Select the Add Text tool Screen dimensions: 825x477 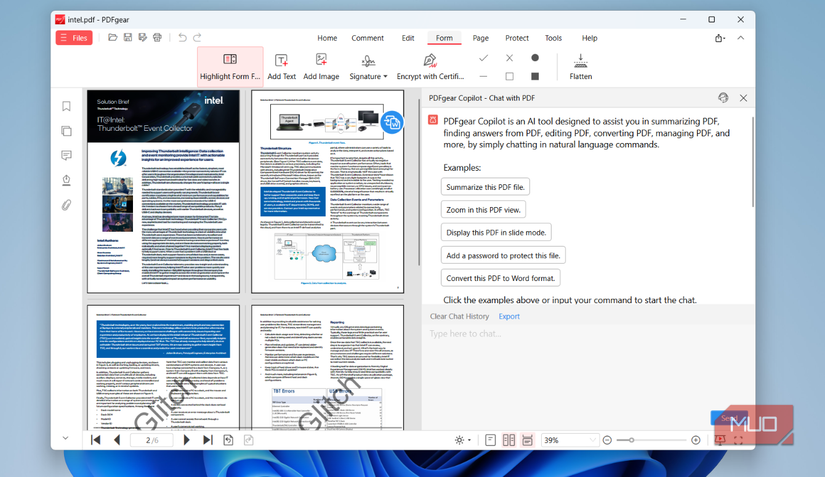[281, 66]
